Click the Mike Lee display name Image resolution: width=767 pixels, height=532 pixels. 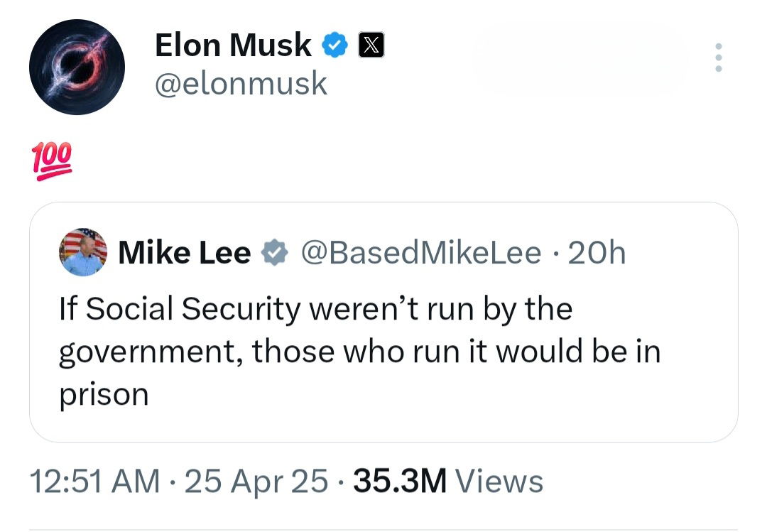click(x=184, y=253)
